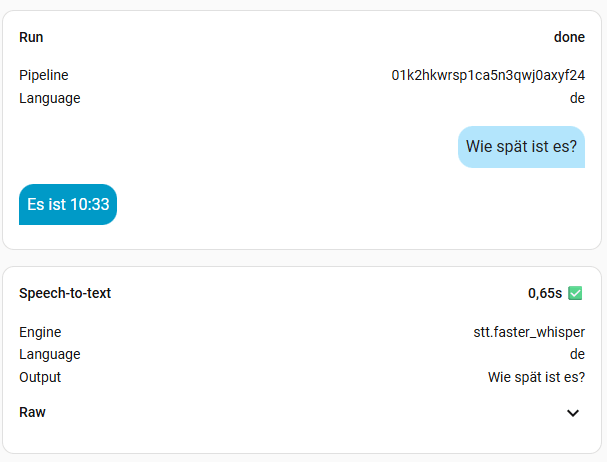Click the Speech-to-text heading

point(65,293)
